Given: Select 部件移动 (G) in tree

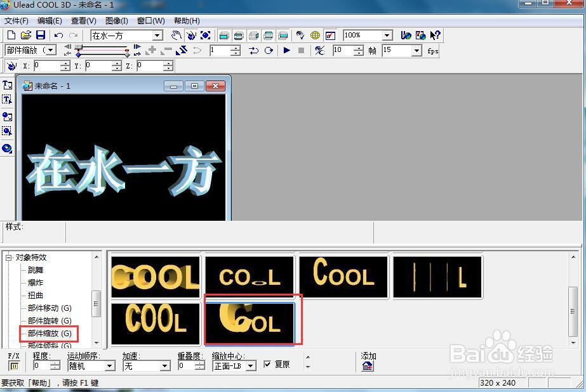Looking at the screenshot, I should pos(50,308).
